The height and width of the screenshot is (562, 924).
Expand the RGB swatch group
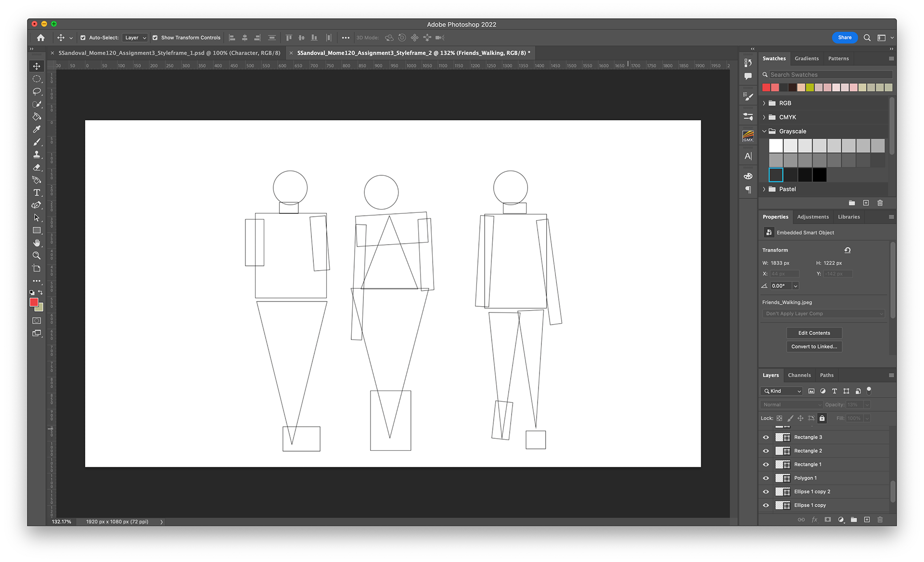[x=764, y=103]
